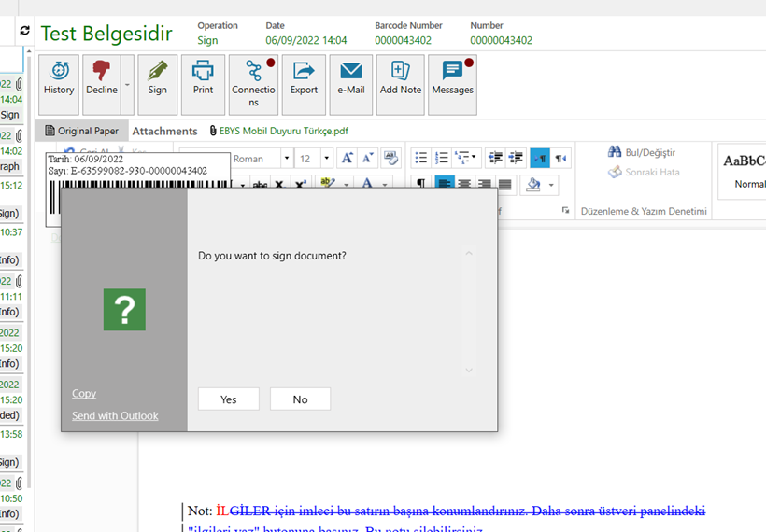Viewport: 766px width, 532px height.
Task: Expand the Decline dropdown arrow
Action: point(128,85)
